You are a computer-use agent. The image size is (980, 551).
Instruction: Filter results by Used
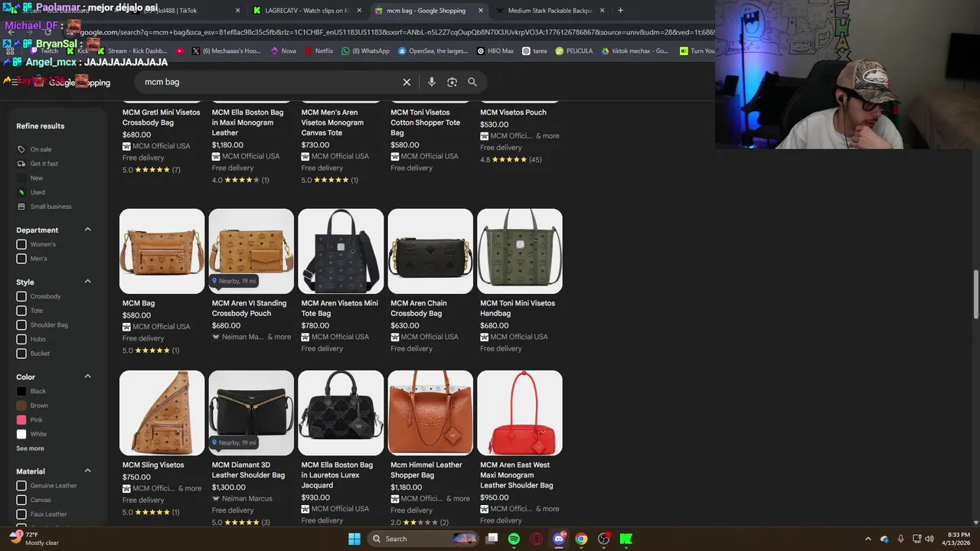click(x=31, y=192)
